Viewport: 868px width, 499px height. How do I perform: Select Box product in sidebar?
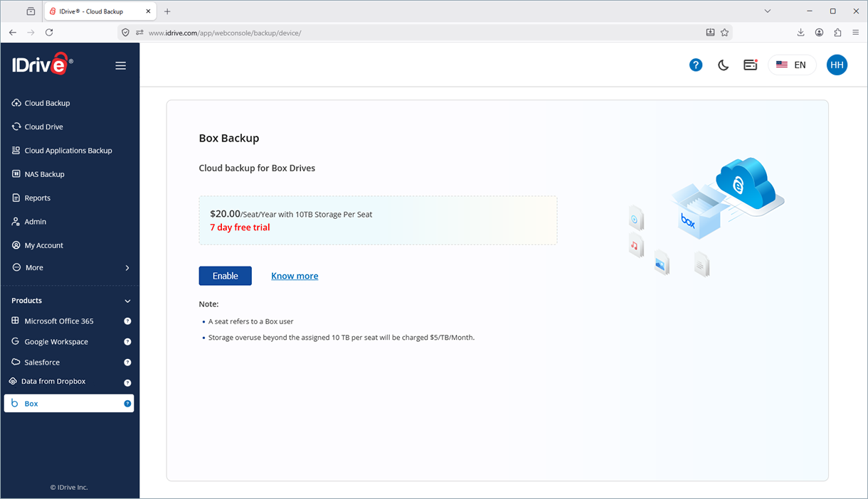coord(69,404)
